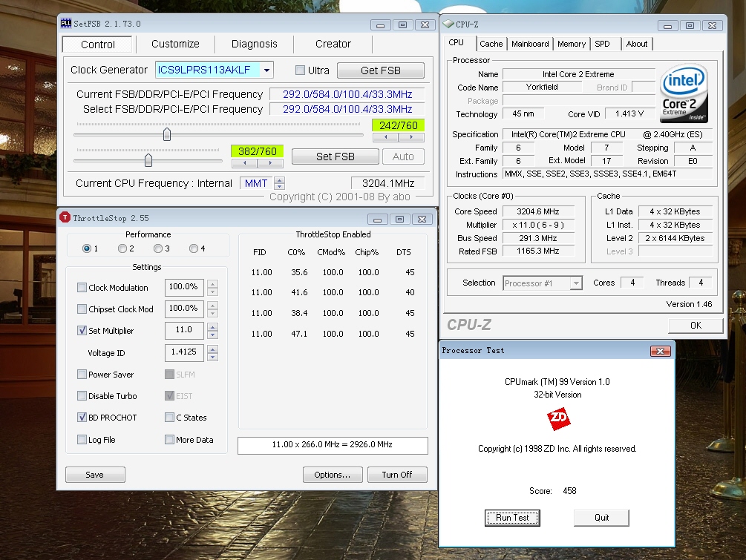Close the Processor Test window
Viewport: 746px width, 560px height.
pyautogui.click(x=661, y=351)
